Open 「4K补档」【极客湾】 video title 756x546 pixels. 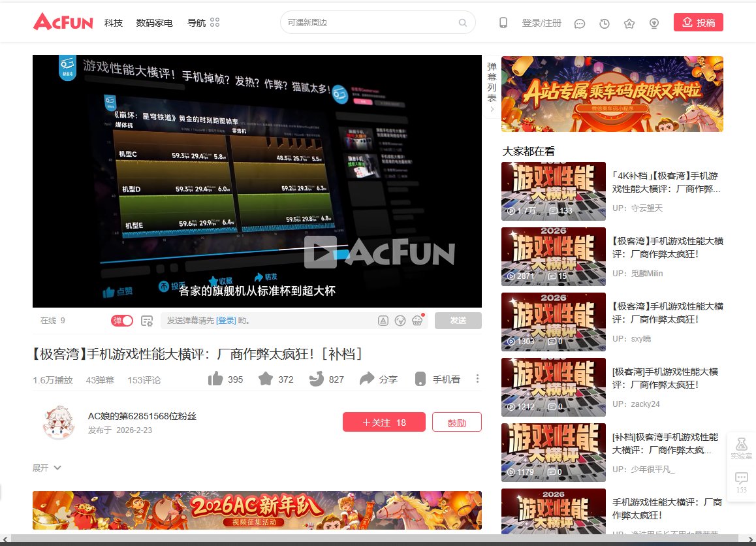[x=667, y=182]
